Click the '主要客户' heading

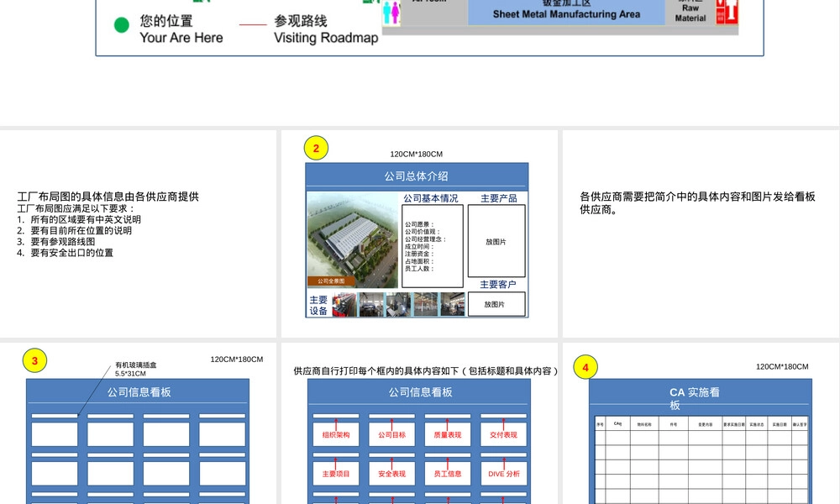tap(497, 285)
